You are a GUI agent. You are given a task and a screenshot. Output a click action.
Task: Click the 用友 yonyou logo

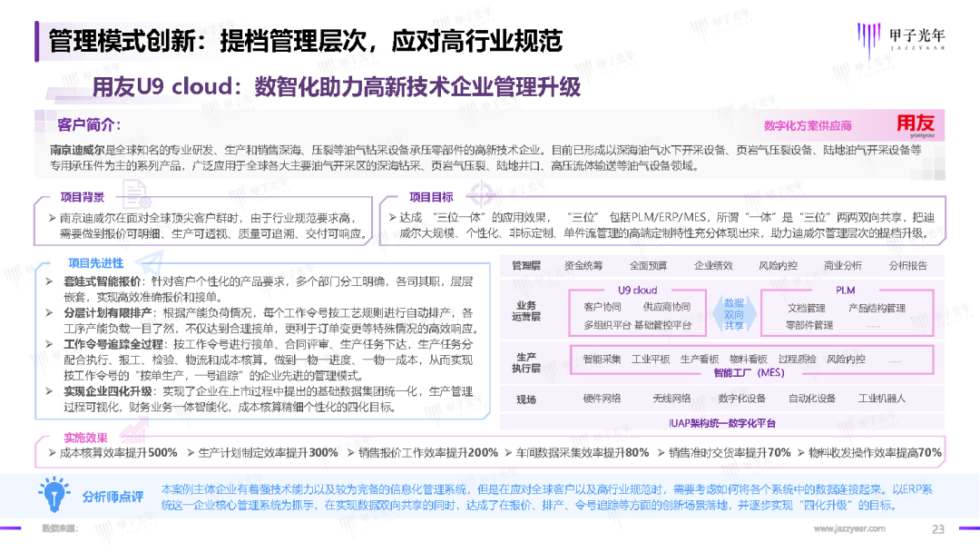pyautogui.click(x=916, y=125)
